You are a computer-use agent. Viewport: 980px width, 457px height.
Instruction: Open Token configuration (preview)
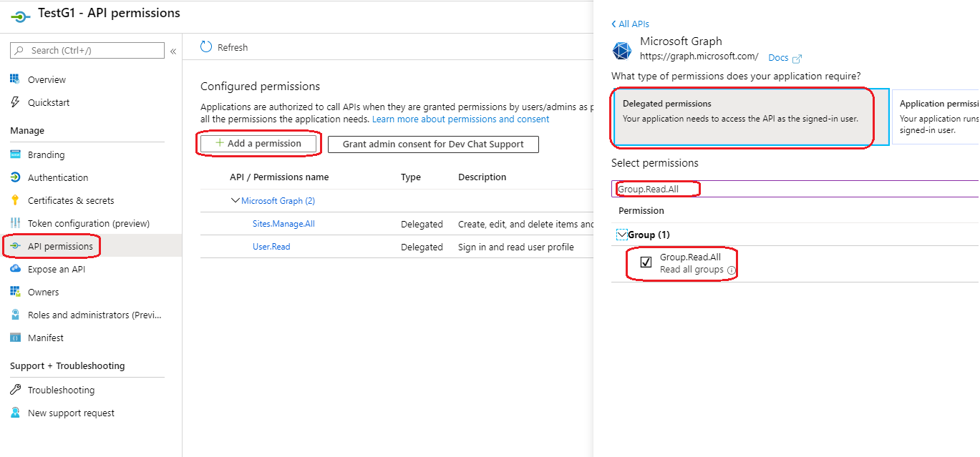(89, 223)
